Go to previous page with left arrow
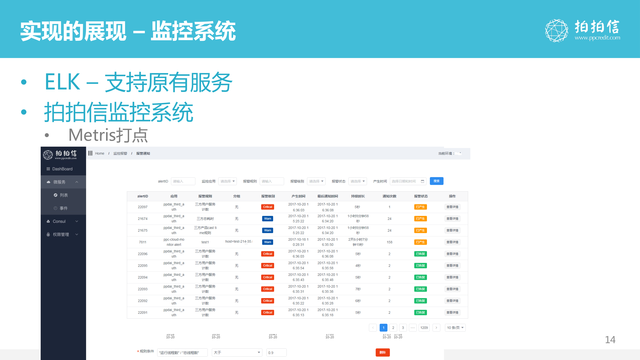Viewport: 640px width, 360px height. pyautogui.click(x=373, y=328)
